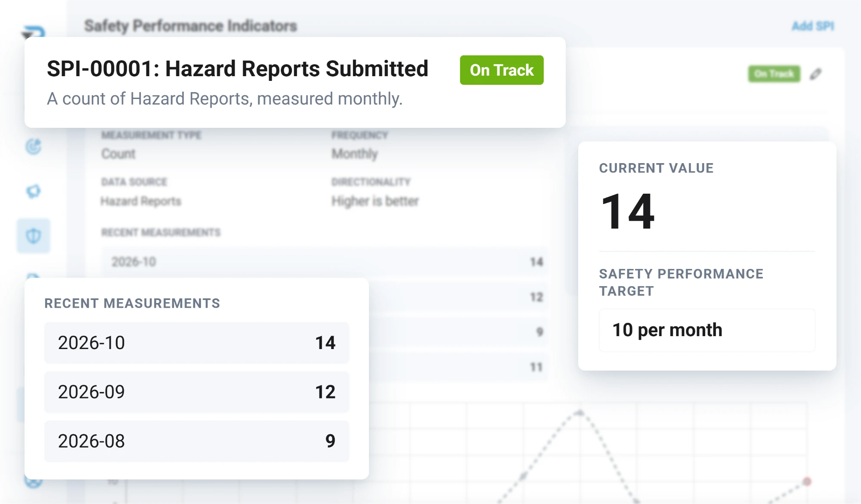
Task: Select the 2026-09 measurement row
Action: [197, 392]
